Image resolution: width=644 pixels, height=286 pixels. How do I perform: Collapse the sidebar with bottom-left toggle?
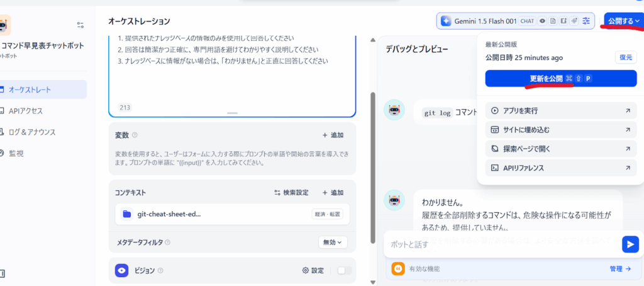tap(3, 273)
